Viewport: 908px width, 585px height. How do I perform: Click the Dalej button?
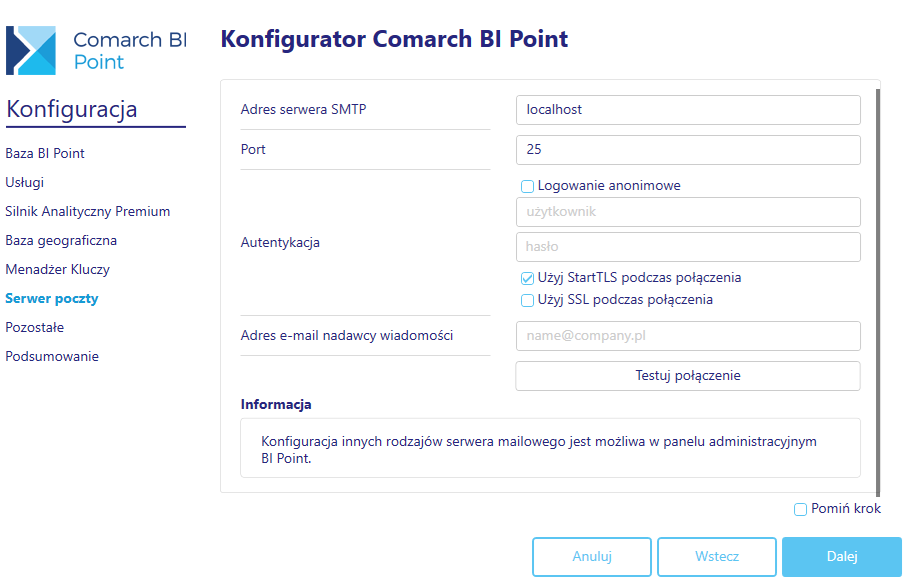pyautogui.click(x=842, y=557)
